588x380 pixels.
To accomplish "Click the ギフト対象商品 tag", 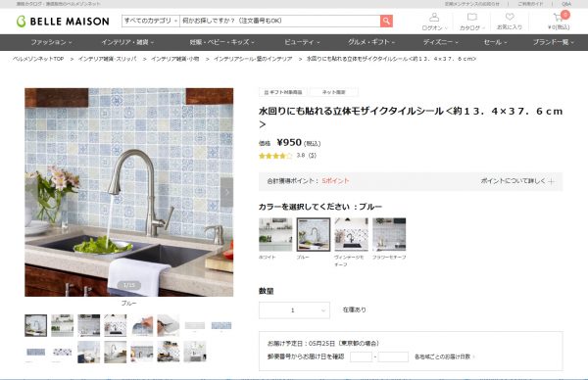I will [x=283, y=92].
